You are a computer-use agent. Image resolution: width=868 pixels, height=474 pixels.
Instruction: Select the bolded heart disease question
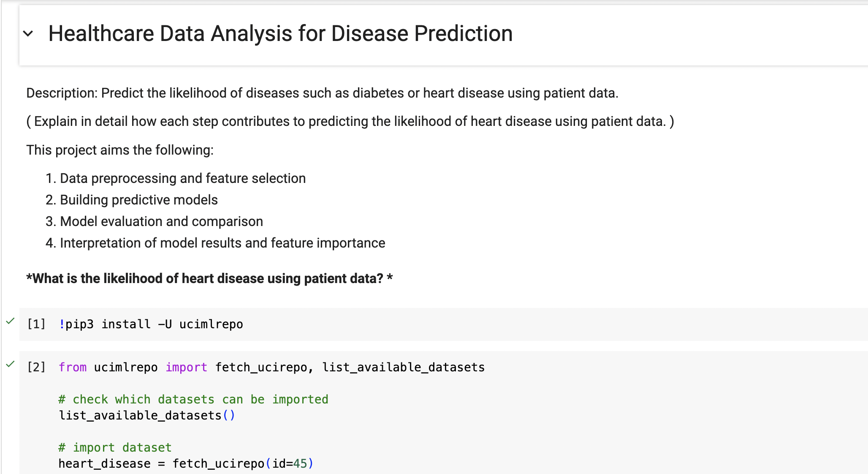click(209, 278)
